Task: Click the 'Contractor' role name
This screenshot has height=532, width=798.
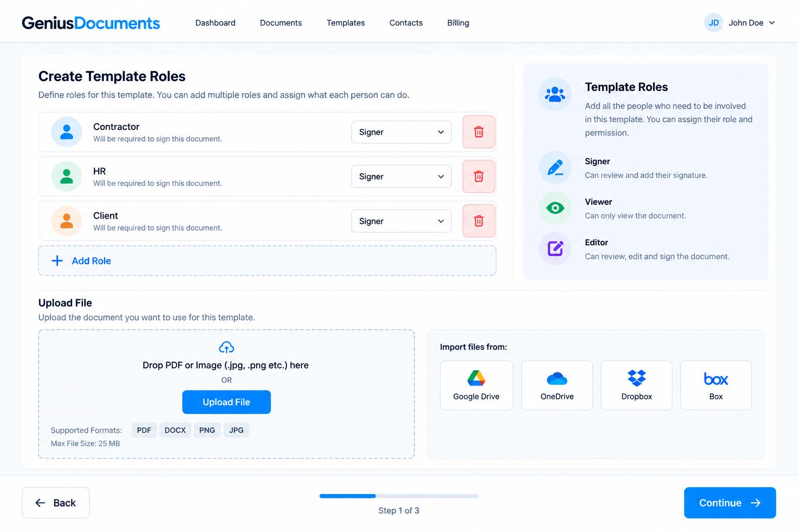Action: [x=116, y=127]
